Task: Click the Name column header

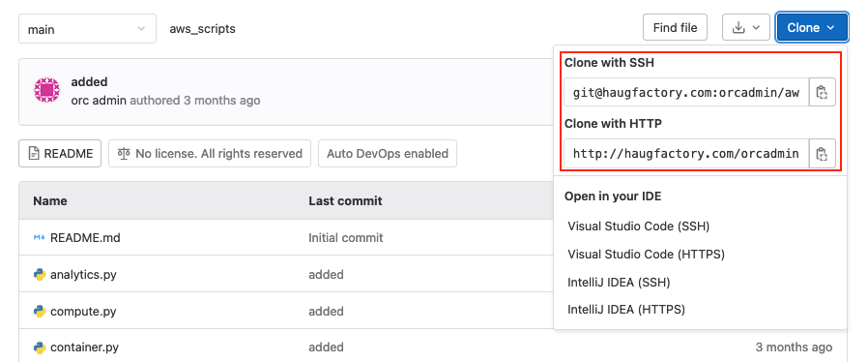Action: (50, 200)
